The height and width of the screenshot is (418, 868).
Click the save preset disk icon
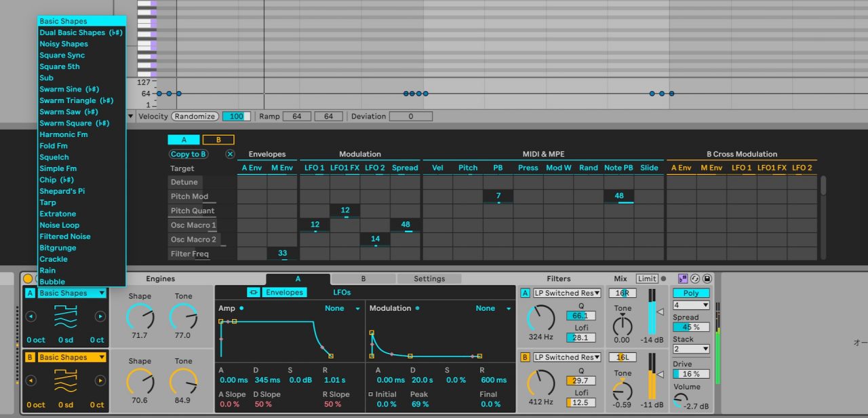tap(707, 279)
